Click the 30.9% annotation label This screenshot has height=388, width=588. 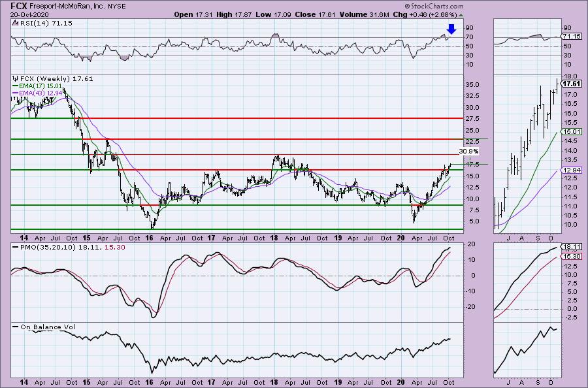click(468, 152)
